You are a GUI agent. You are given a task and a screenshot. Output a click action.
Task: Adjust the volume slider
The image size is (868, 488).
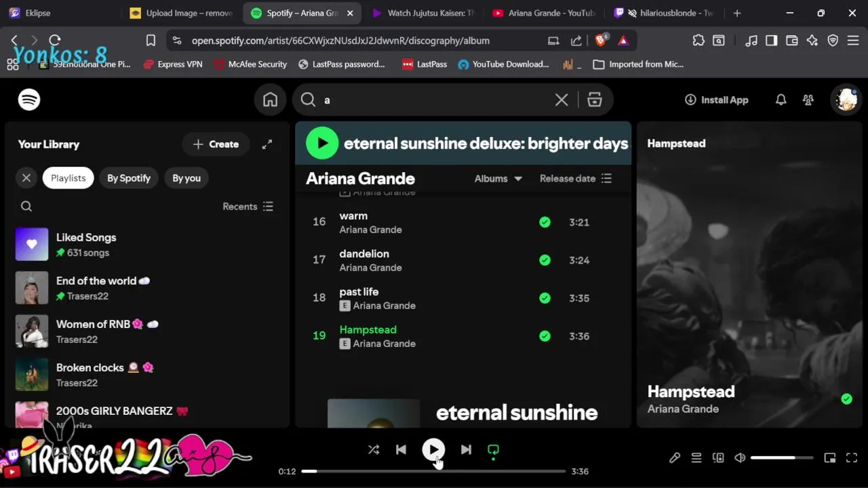click(x=782, y=458)
